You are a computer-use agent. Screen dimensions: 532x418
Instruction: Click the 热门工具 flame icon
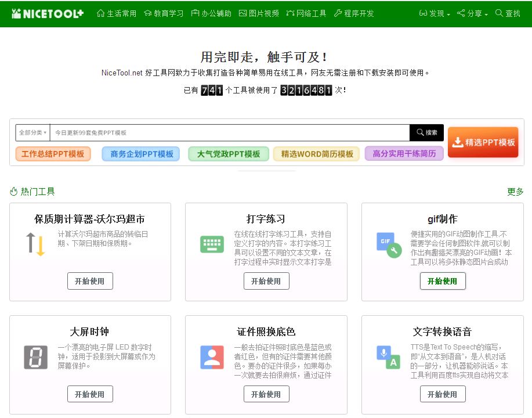[x=13, y=192]
